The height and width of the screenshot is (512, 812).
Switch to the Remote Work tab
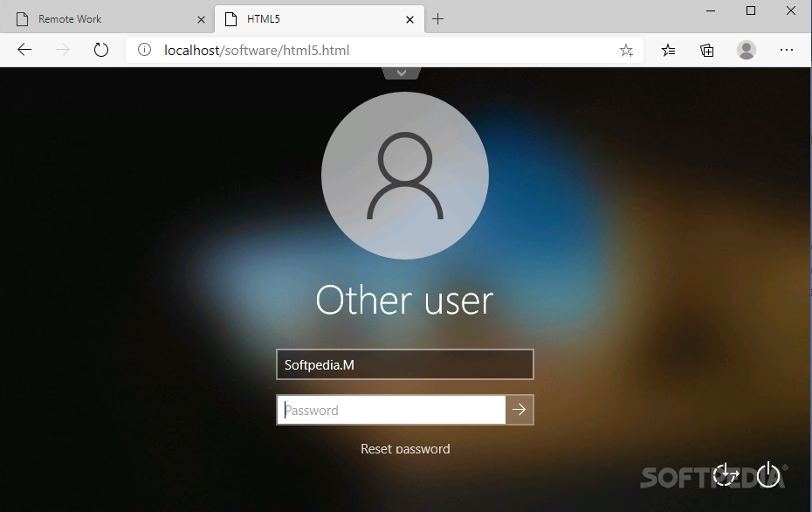click(x=109, y=19)
